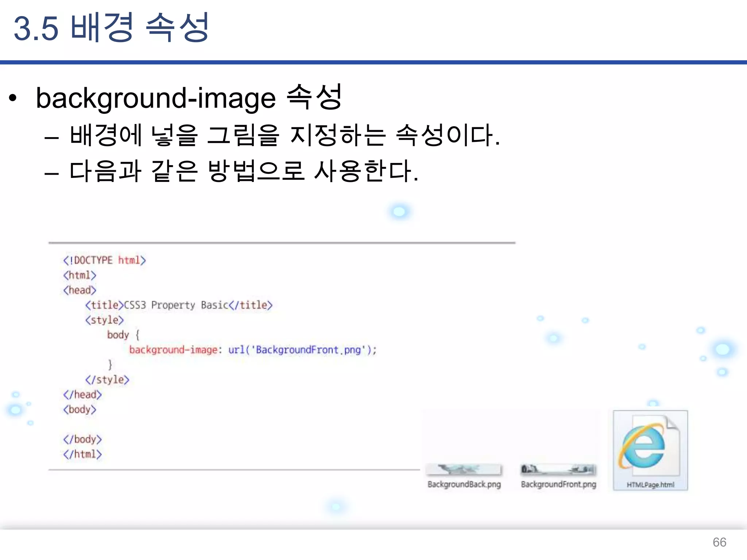Click the 'background-image' property in the code
747x560 pixels.
(x=173, y=350)
